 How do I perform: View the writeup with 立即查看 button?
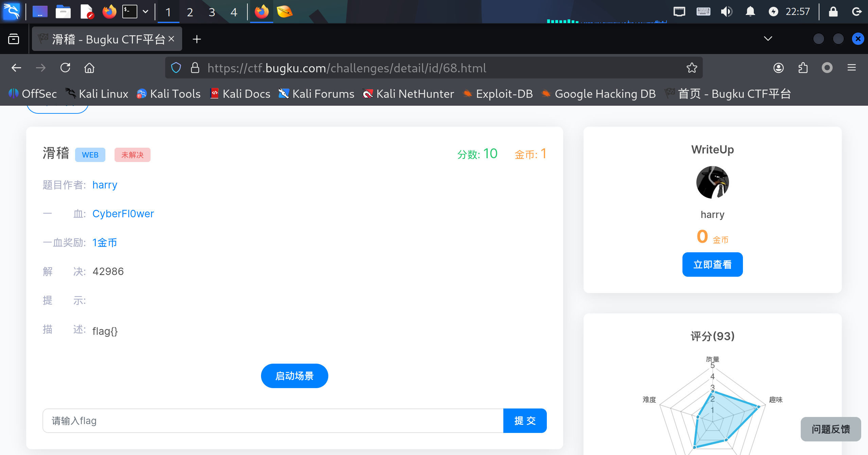[x=713, y=265]
